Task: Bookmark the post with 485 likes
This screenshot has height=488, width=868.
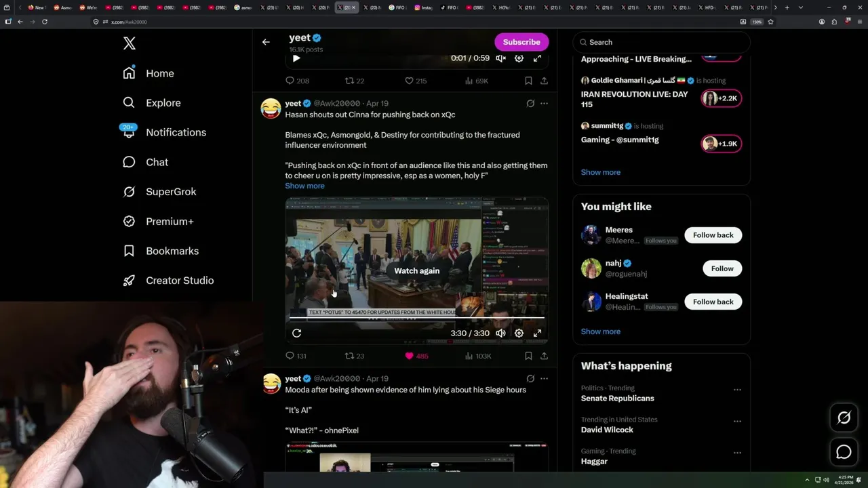Action: pyautogui.click(x=528, y=356)
